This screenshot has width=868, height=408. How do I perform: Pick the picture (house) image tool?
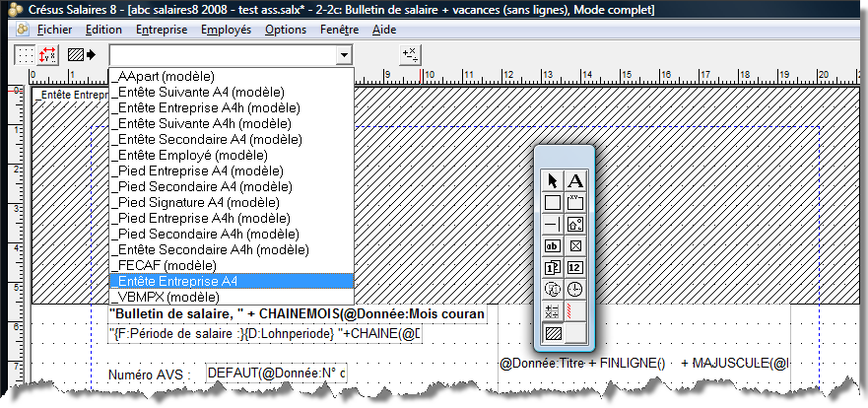tap(575, 225)
